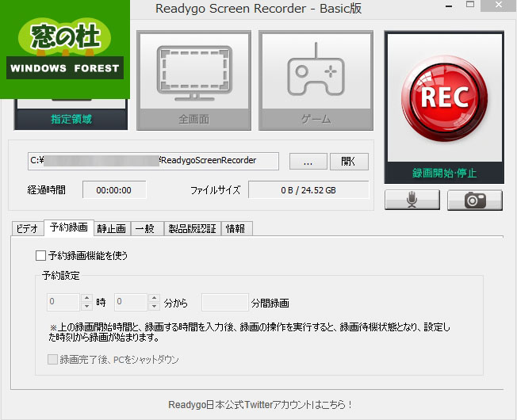Open the 情報 tab

pyautogui.click(x=236, y=228)
